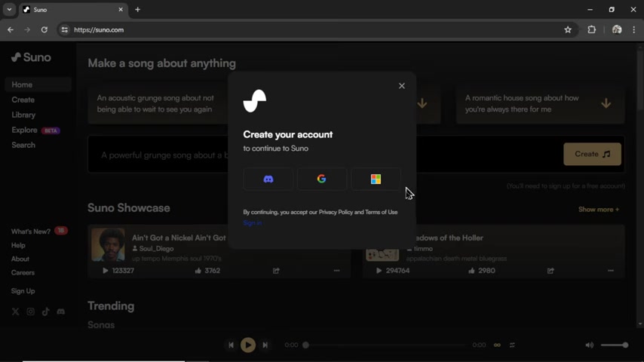Image resolution: width=644 pixels, height=362 pixels.
Task: Click the Suno logo in sidebar
Action: click(31, 57)
